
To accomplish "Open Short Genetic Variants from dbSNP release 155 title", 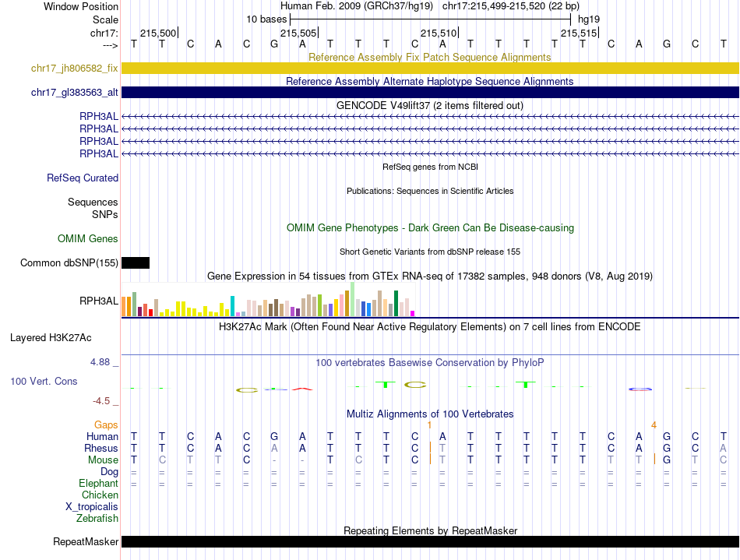I will (430, 252).
